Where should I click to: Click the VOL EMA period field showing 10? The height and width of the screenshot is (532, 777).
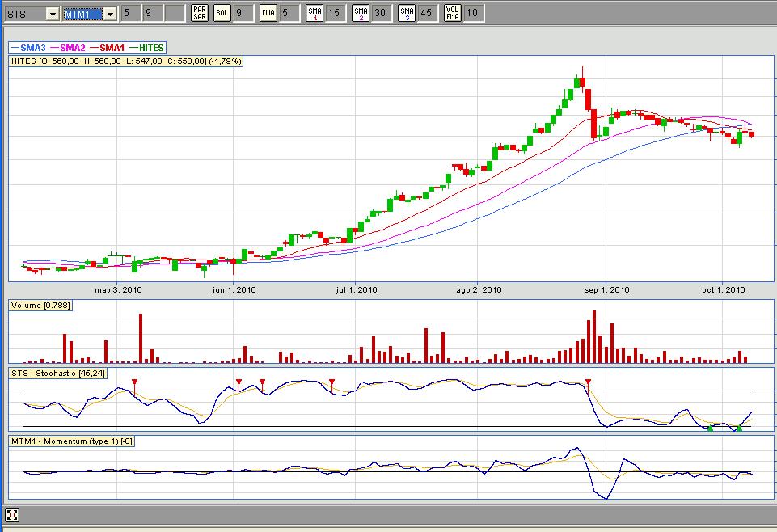474,13
